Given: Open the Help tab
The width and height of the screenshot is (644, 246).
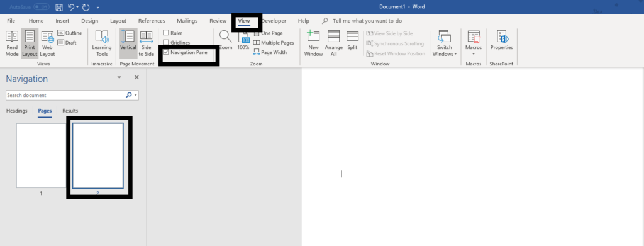Looking at the screenshot, I should (x=304, y=21).
